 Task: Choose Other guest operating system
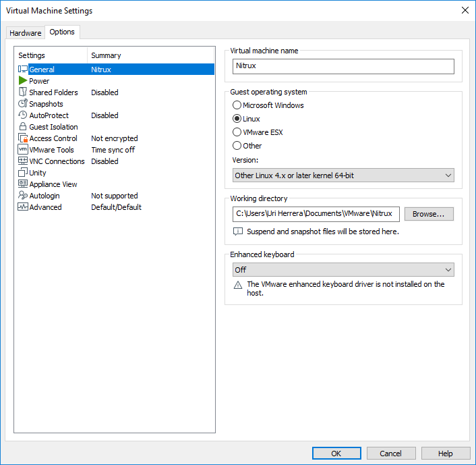(x=247, y=146)
